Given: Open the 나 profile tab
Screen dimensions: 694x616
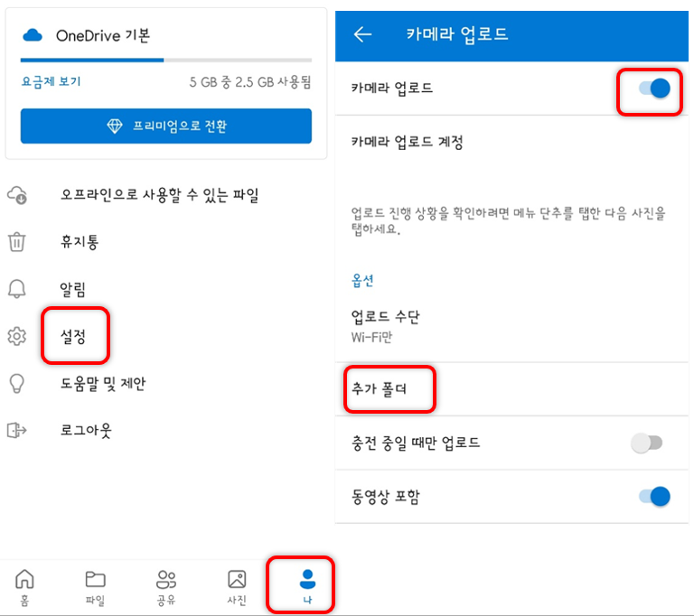Looking at the screenshot, I should click(x=307, y=586).
